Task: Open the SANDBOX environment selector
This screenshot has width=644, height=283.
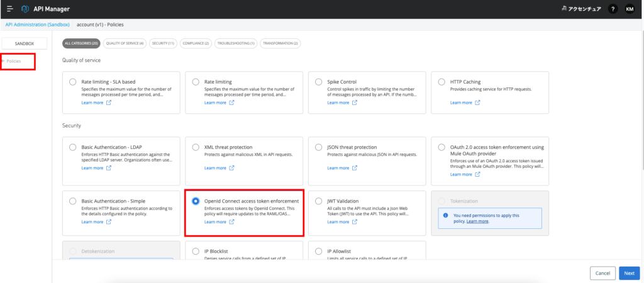Action: [25, 43]
